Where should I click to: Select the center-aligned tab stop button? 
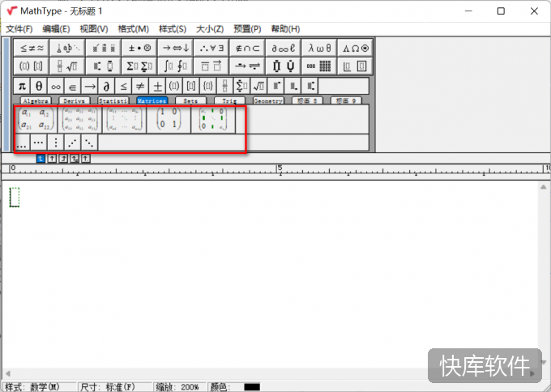click(52, 159)
